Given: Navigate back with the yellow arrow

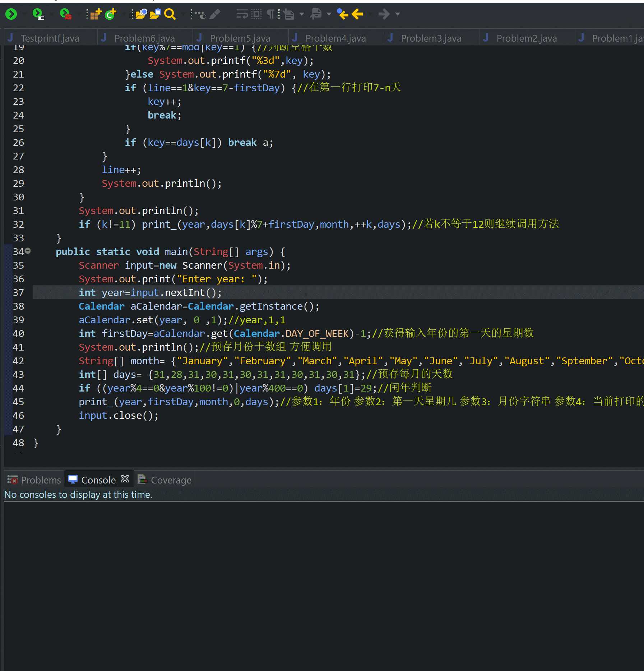Looking at the screenshot, I should [x=357, y=14].
